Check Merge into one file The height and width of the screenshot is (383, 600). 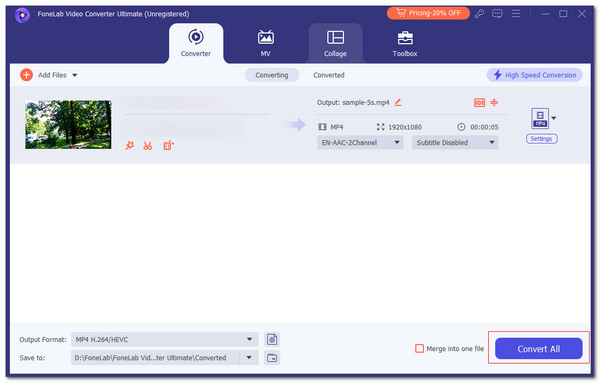(x=419, y=349)
